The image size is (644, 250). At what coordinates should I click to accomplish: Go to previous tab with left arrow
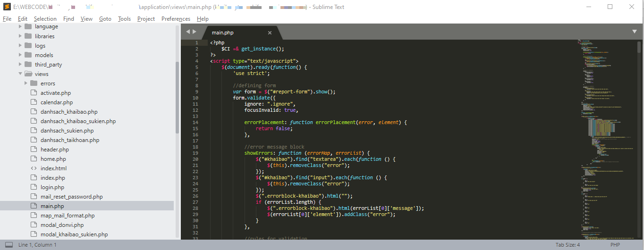(x=188, y=32)
